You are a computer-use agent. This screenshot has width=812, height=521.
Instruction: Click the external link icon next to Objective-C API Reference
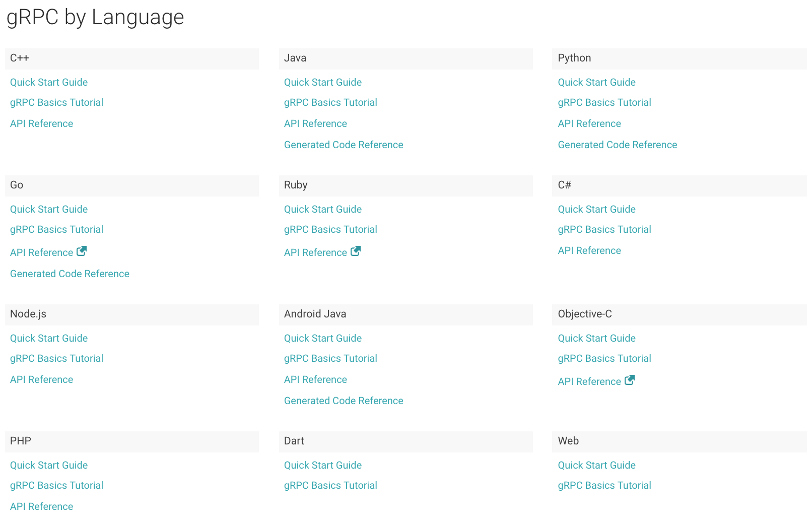630,380
